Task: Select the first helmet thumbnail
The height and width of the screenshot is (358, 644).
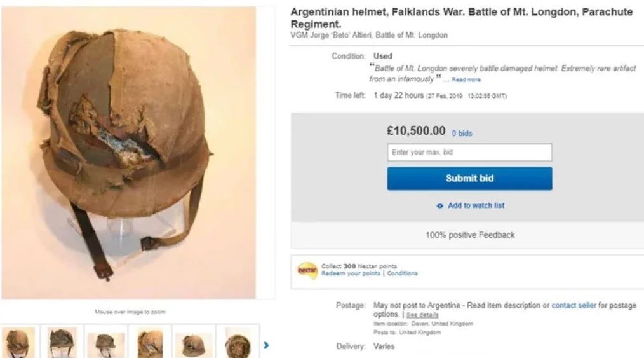Action: [20, 344]
